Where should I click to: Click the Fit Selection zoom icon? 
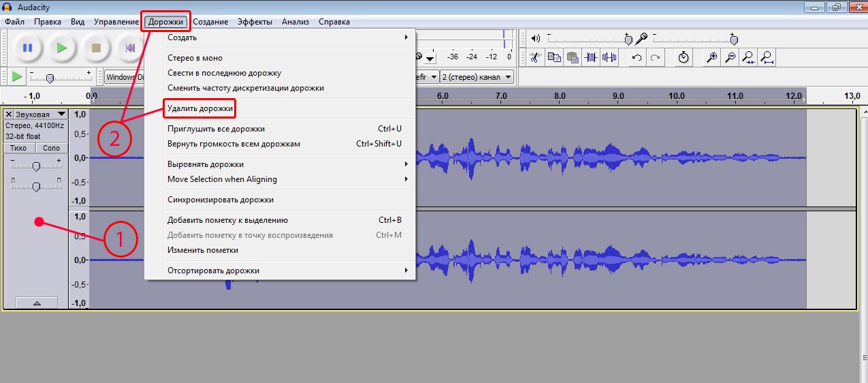748,57
